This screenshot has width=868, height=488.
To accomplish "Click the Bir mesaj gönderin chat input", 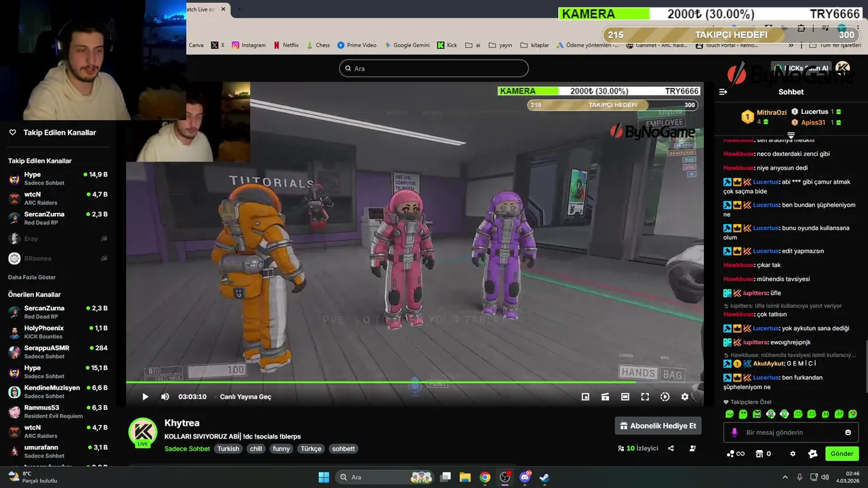I will pos(791,432).
